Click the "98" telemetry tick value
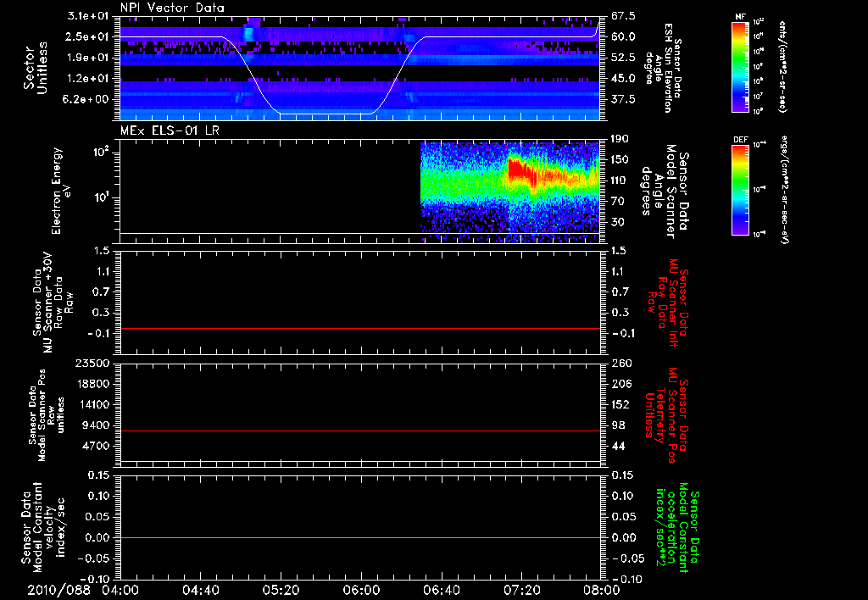This screenshot has height=600, width=868. point(618,425)
